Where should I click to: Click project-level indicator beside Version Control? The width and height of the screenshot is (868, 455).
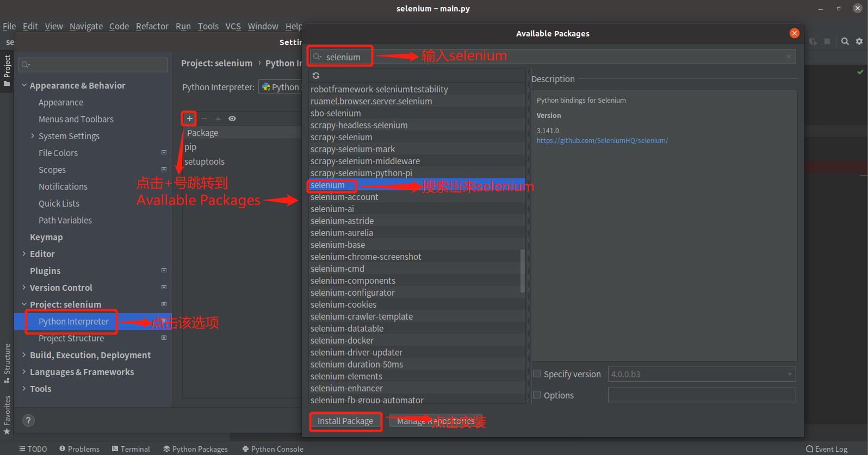click(164, 287)
